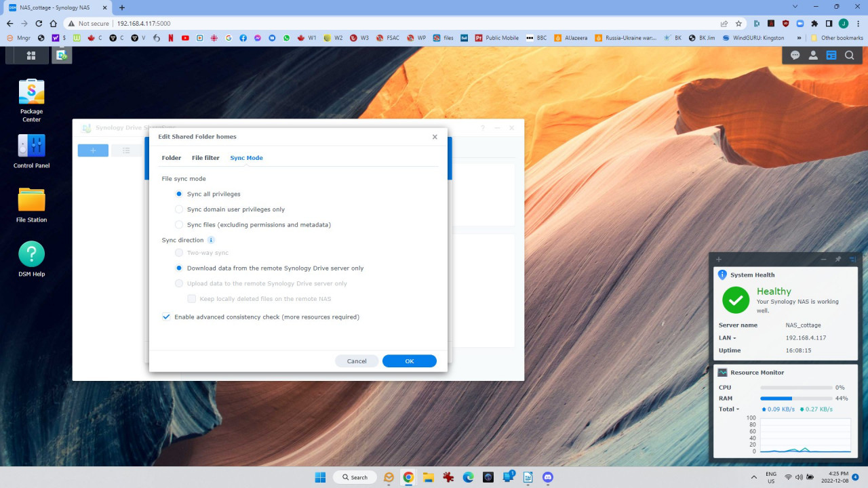The image size is (868, 488).
Task: Open DSM main menu grid icon
Action: [31, 56]
